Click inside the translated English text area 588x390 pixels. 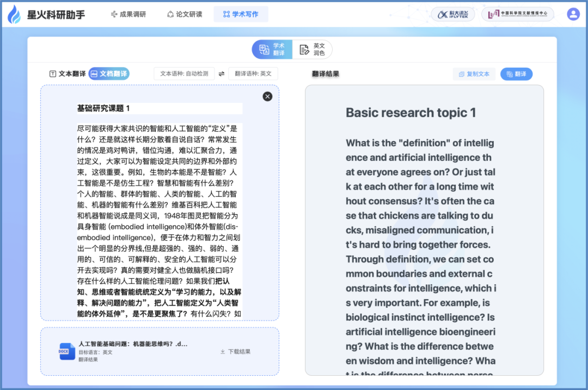point(424,230)
